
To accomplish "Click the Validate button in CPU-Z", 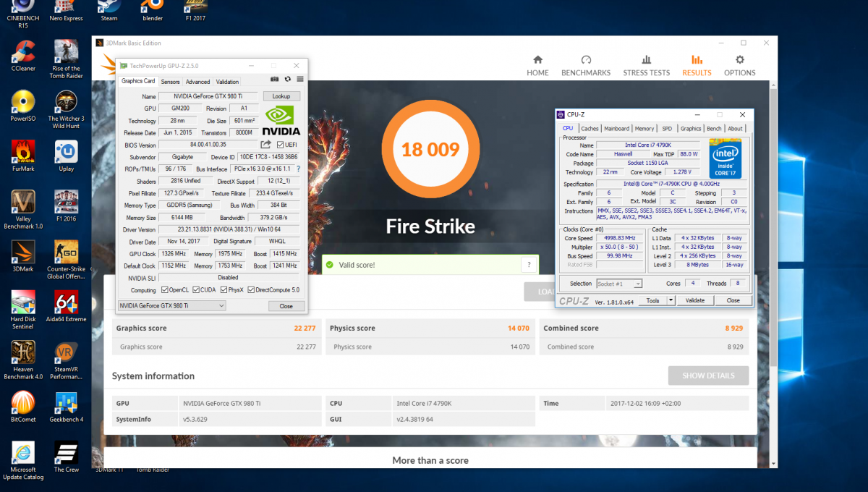I will (694, 300).
